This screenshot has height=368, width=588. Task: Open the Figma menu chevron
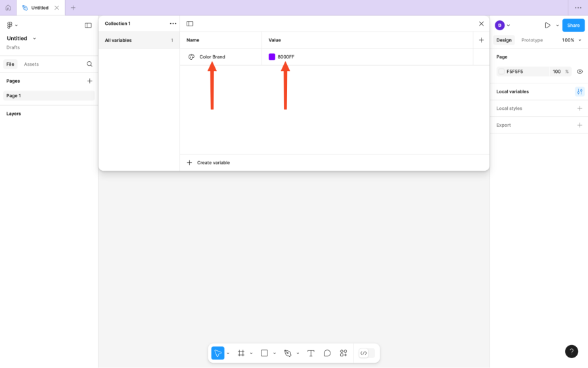click(16, 26)
